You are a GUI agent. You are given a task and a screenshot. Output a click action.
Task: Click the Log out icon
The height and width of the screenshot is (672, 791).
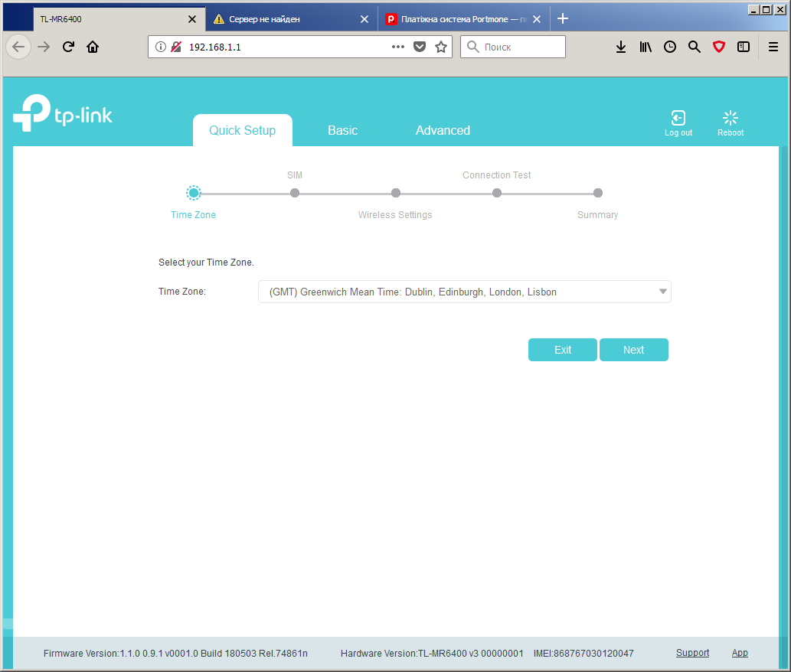(678, 118)
